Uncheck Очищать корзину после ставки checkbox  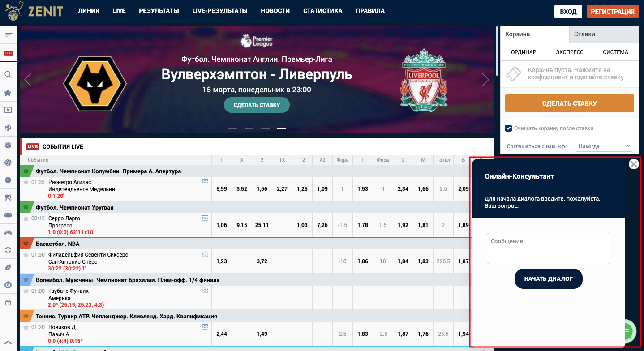tap(508, 128)
